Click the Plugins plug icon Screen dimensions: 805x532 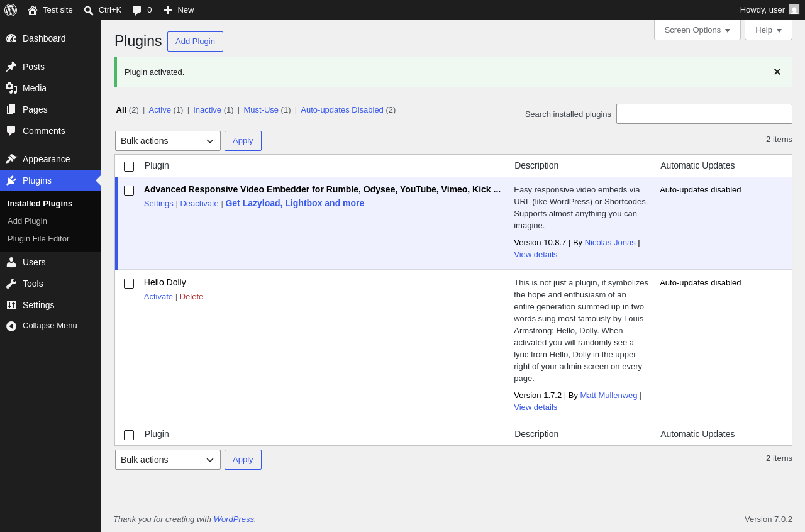[11, 180]
